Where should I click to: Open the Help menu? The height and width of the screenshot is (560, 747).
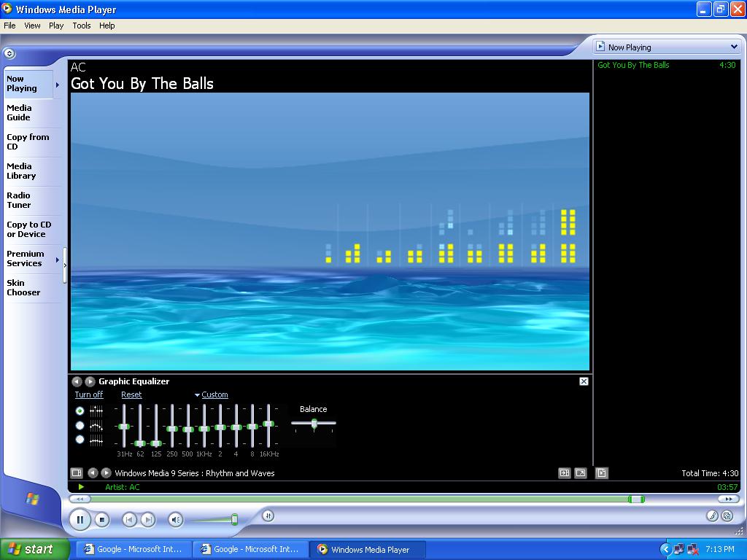[107, 26]
